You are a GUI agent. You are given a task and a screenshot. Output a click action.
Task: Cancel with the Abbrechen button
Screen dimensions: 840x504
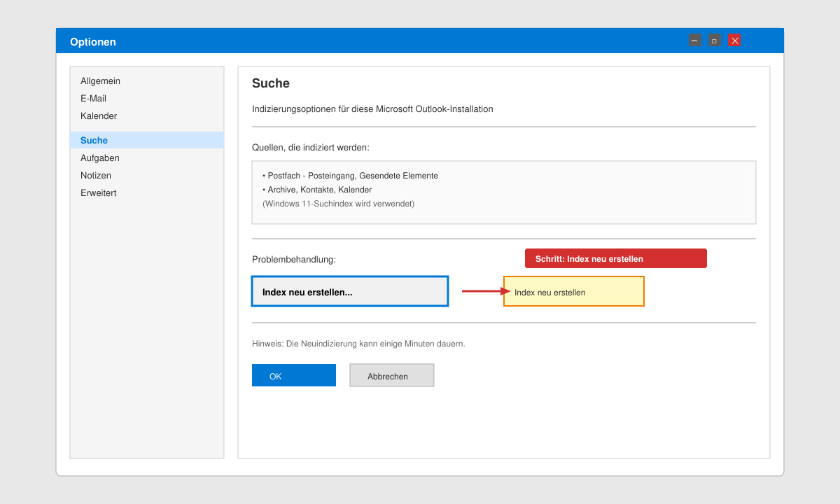pos(392,375)
